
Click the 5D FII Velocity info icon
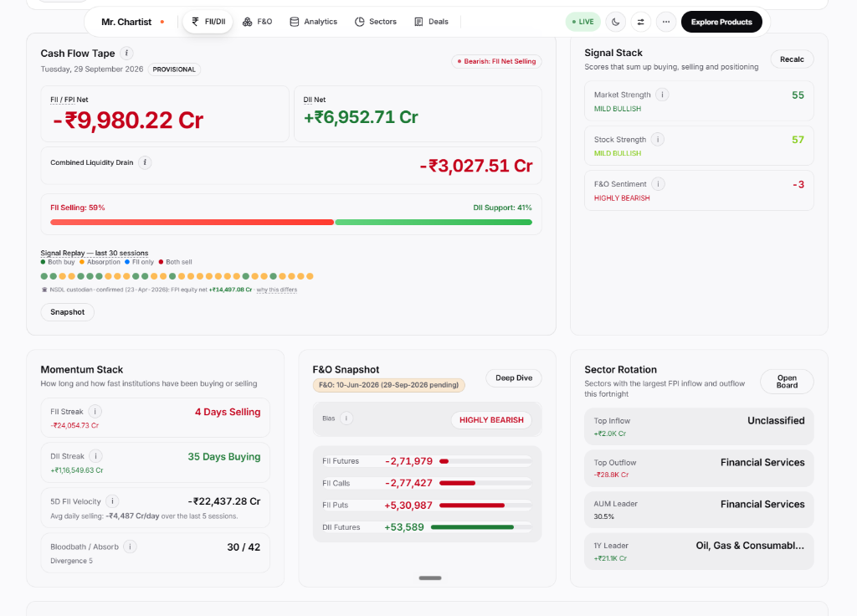coord(112,501)
